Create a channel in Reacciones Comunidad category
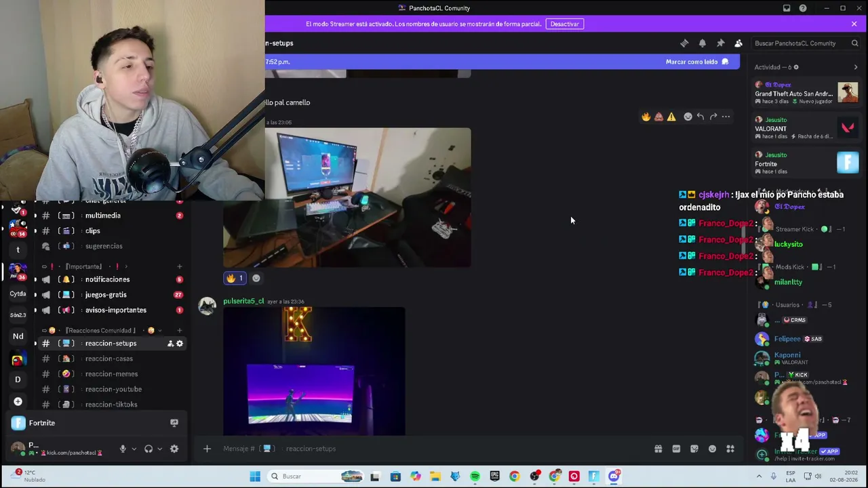 [179, 331]
